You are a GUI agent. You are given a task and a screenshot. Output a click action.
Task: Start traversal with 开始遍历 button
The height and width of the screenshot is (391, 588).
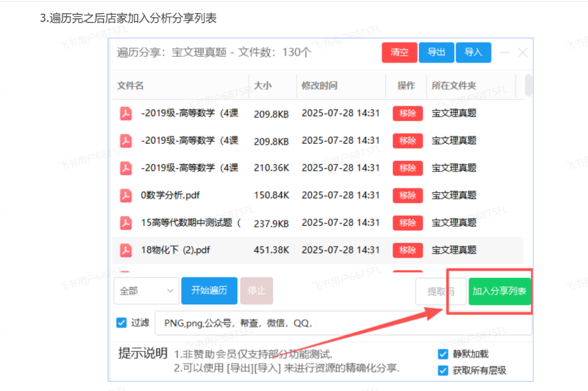(x=209, y=291)
